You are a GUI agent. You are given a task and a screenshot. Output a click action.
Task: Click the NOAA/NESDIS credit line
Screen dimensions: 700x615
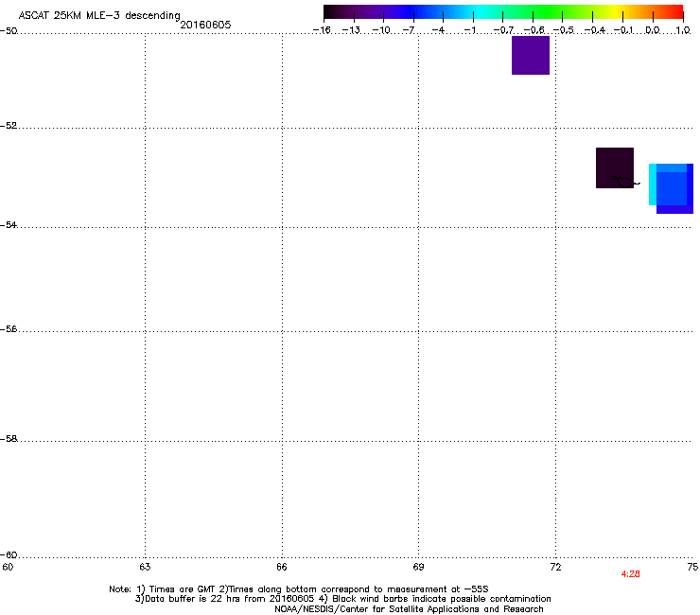click(409, 609)
